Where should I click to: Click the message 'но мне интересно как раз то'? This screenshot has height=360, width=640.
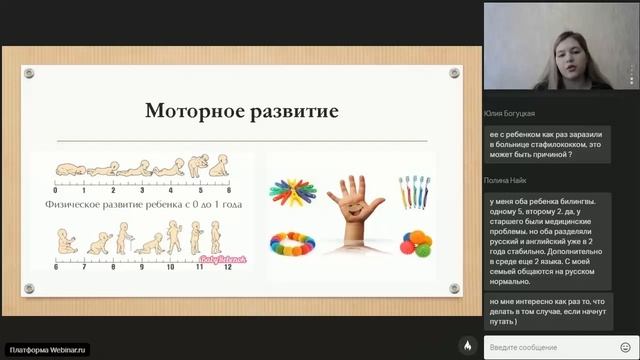click(x=548, y=311)
